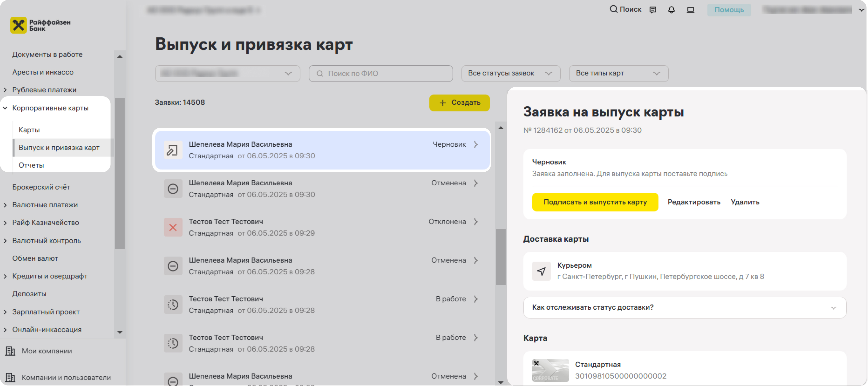The image size is (868, 386).
Task: Expand Райф Казначейство in the sidebar
Action: tap(5, 223)
